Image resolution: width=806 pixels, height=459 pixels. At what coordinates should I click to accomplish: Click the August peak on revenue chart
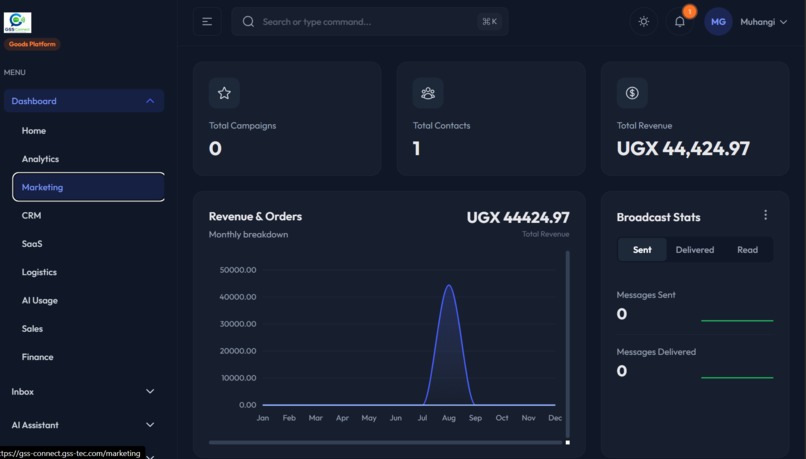click(449, 286)
